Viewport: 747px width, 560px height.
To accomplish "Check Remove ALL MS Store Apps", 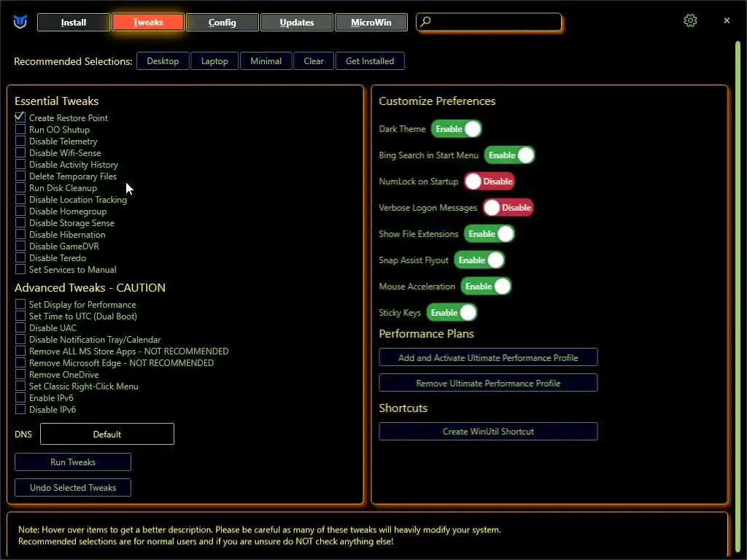I will click(20, 351).
